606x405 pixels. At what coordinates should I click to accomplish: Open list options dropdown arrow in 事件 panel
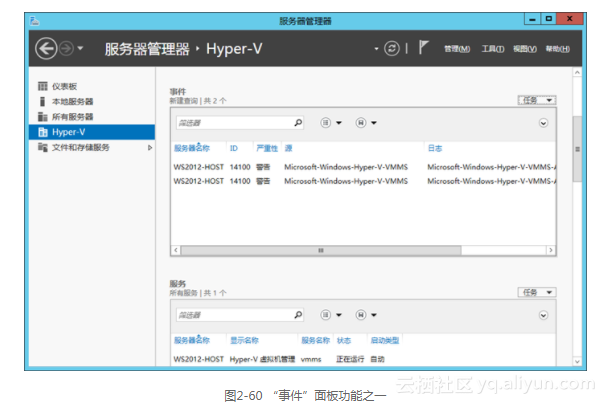click(339, 123)
